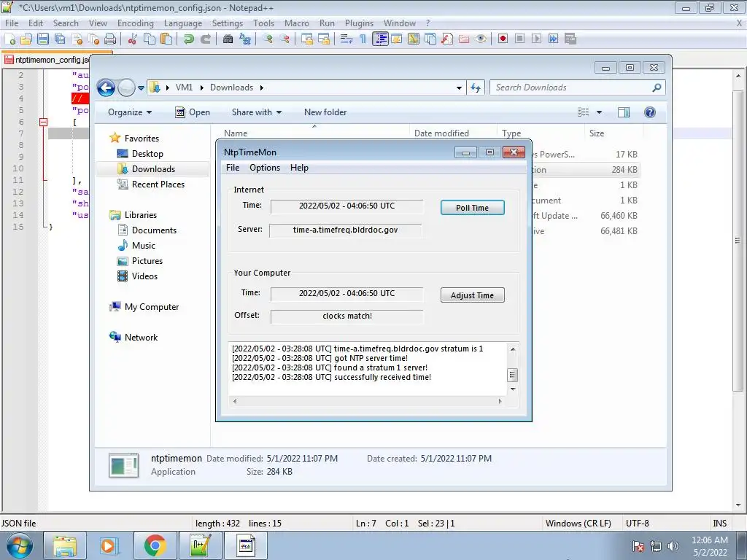Open the Help menu in NtpTimeMon
This screenshot has height=560, width=747.
pyautogui.click(x=299, y=168)
